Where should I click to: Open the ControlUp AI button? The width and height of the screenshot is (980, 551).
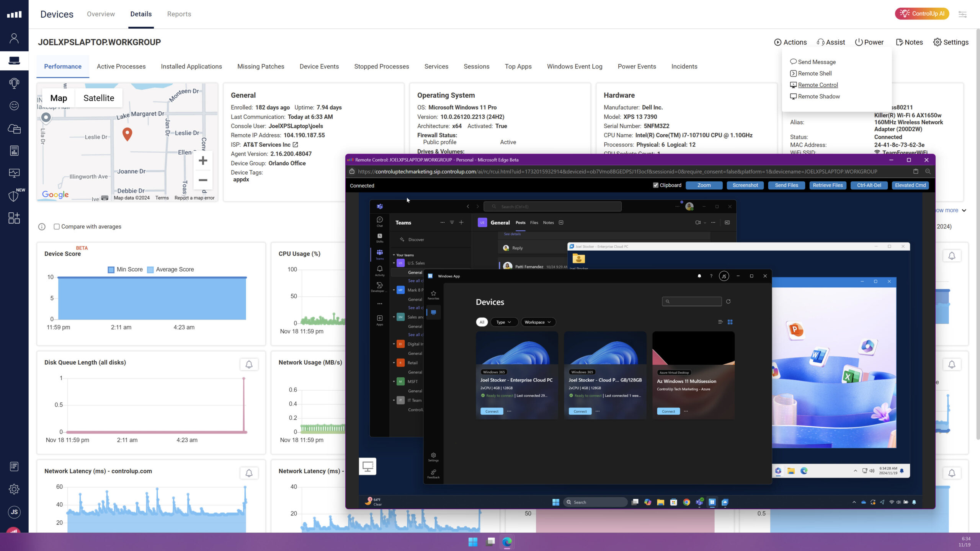[x=922, y=13]
